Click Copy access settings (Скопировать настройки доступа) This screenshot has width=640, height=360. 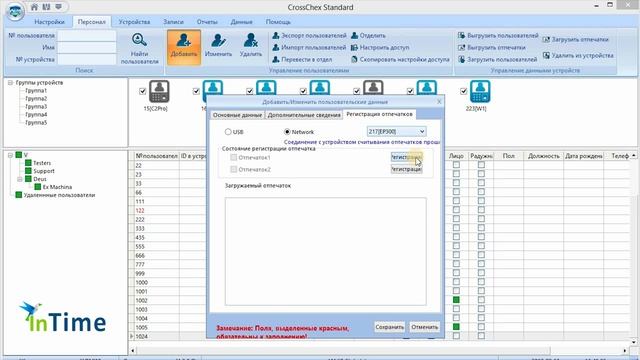pos(400,60)
